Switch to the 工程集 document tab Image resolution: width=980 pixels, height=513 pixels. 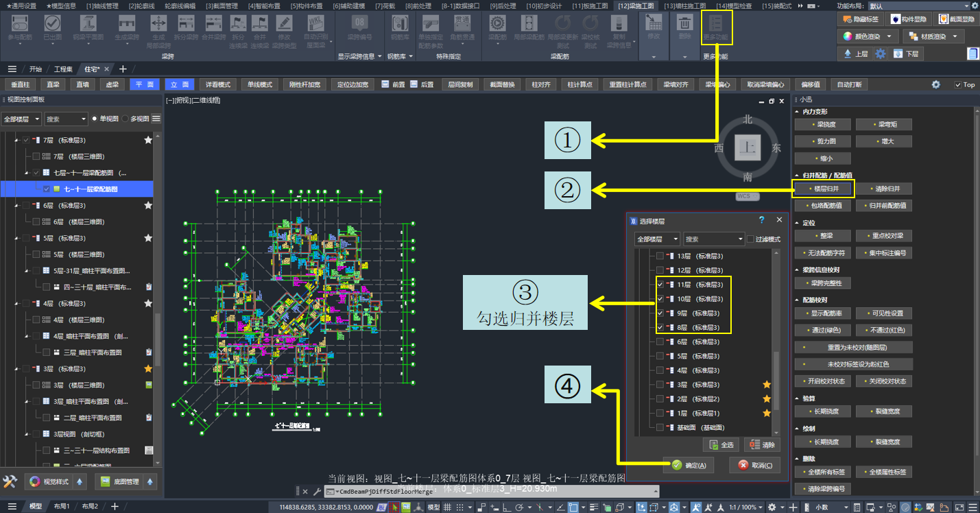pos(63,69)
